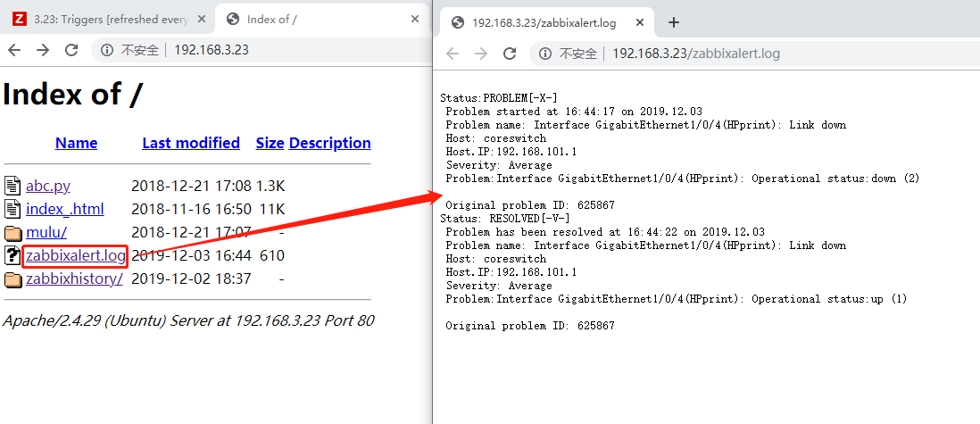Screen dimensions: 980x424
Task: Click the text file icon beside abc.py
Action: click(12, 186)
